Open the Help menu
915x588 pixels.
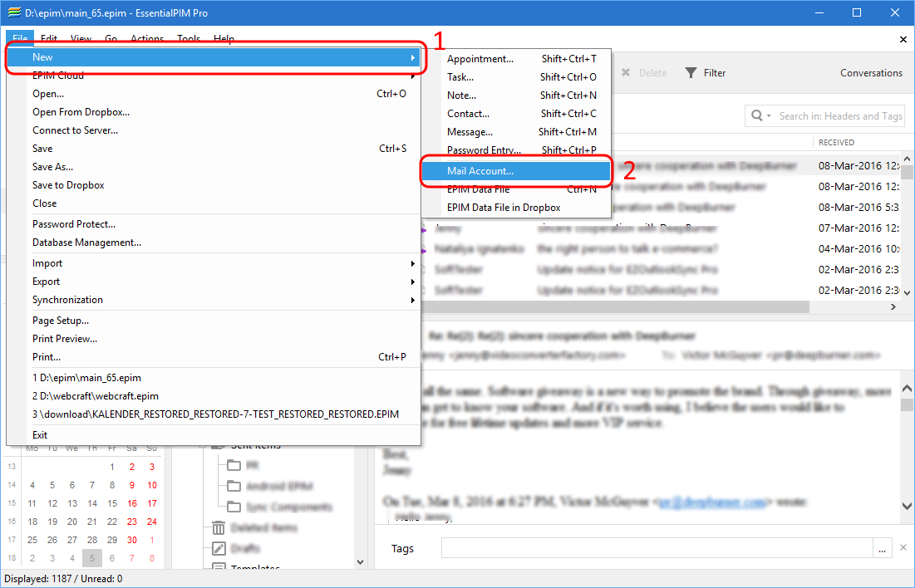point(224,38)
